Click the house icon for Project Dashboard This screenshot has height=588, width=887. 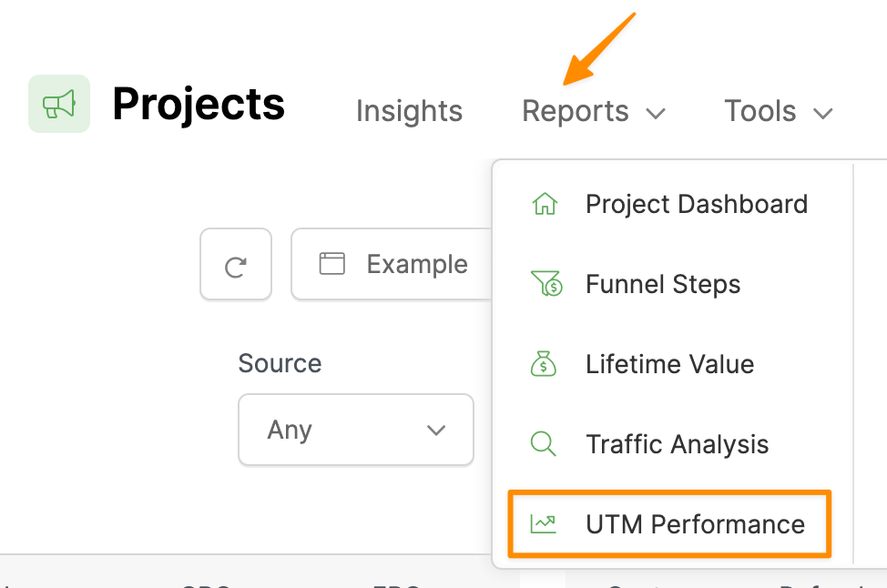[544, 204]
